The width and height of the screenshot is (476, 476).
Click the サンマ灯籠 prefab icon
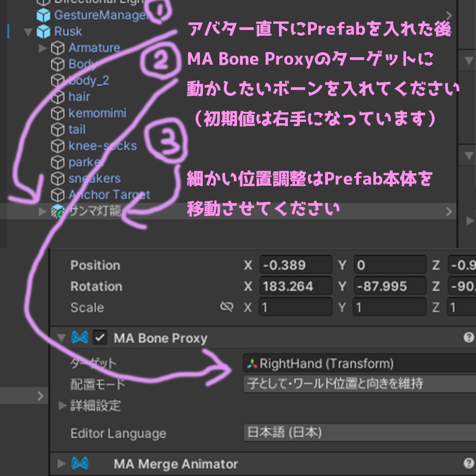pyautogui.click(x=57, y=211)
